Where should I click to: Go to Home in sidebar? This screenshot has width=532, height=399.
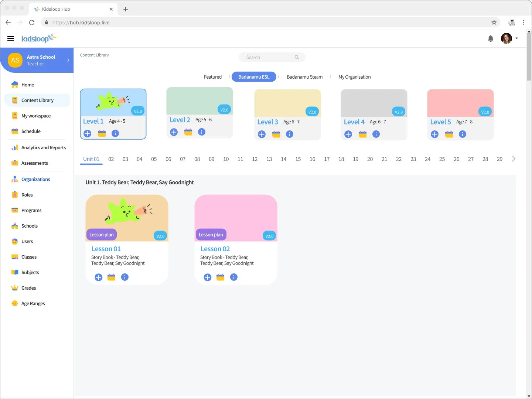coord(37,85)
